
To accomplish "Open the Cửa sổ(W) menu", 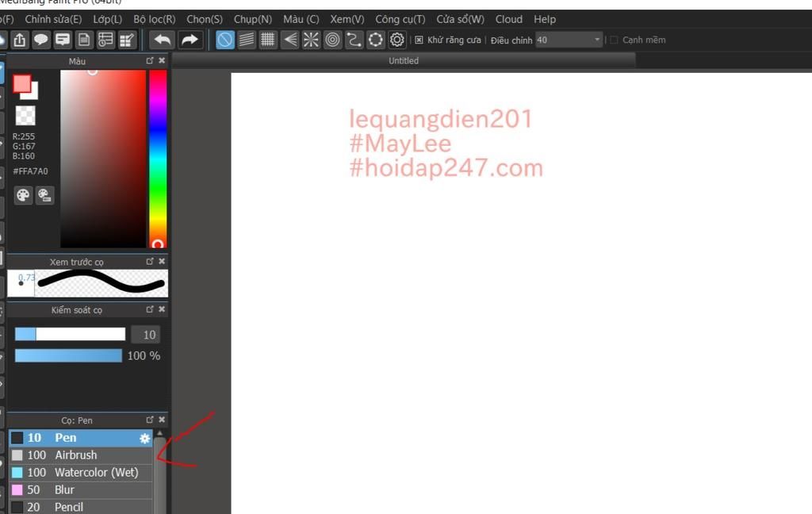I will 461,19.
